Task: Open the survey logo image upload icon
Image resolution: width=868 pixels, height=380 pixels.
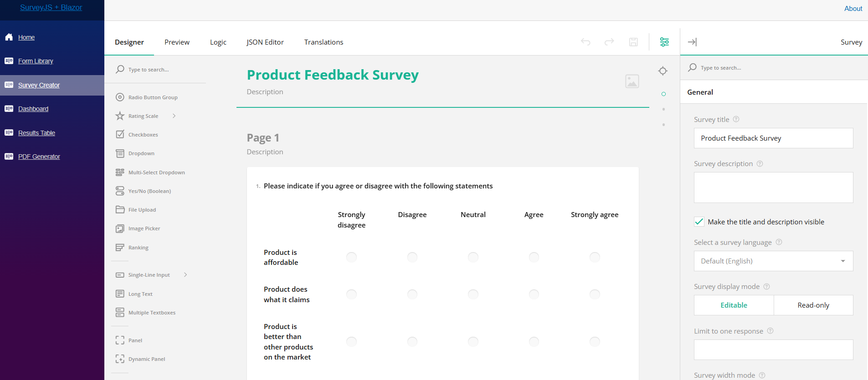Action: pyautogui.click(x=632, y=81)
